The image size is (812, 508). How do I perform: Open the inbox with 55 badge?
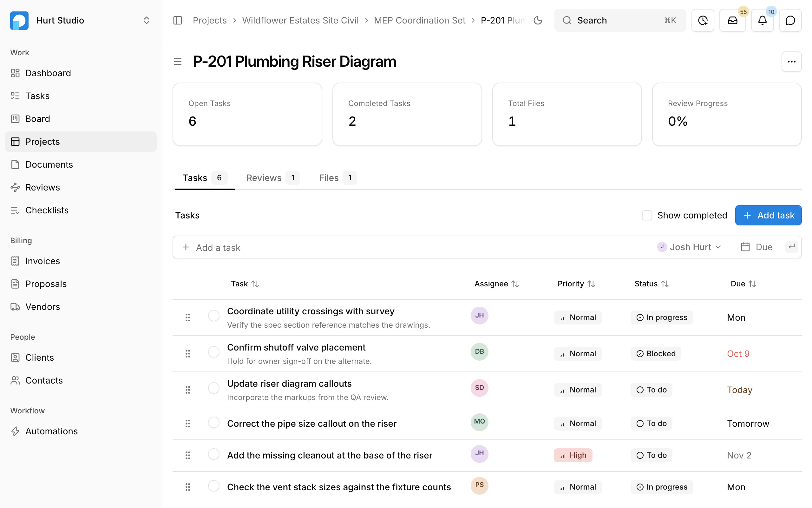[x=732, y=20]
